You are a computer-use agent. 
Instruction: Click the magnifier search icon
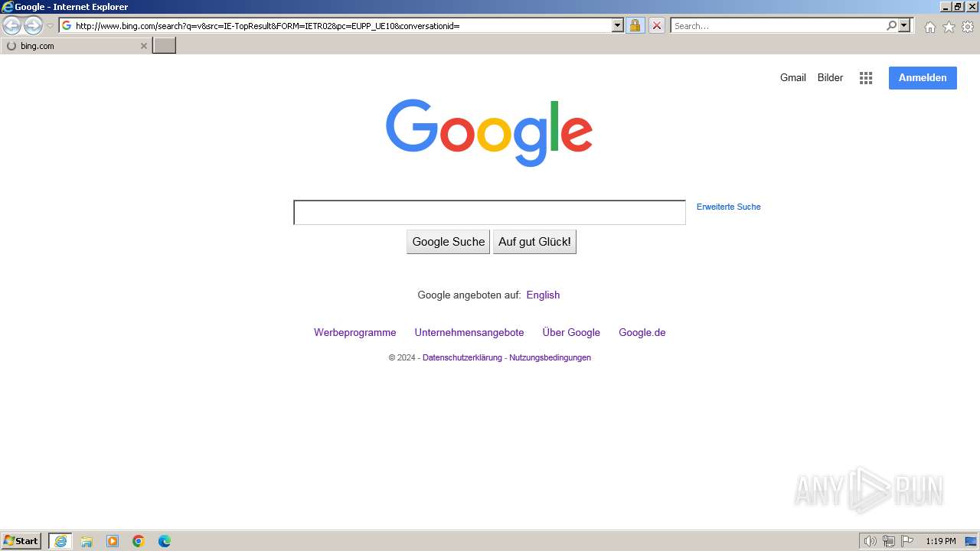[x=891, y=25]
